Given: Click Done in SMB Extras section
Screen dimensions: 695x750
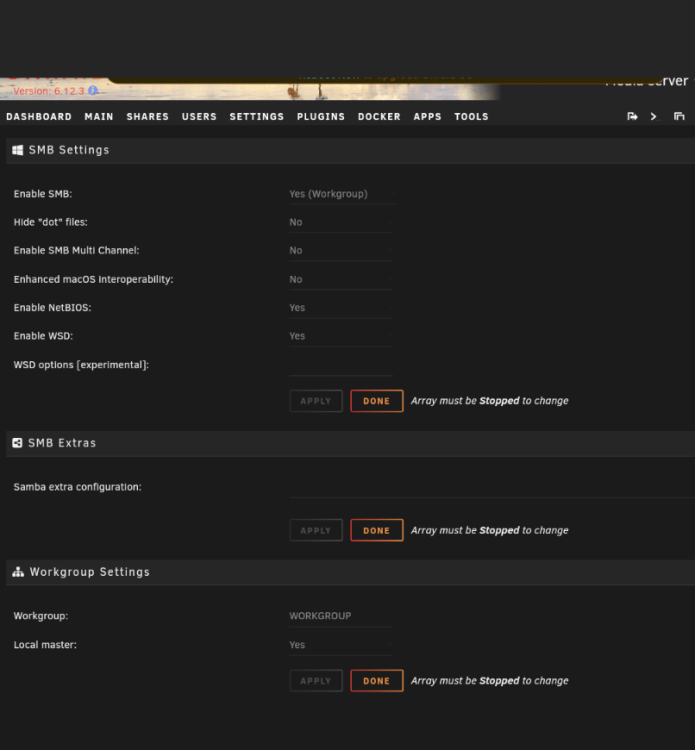Looking at the screenshot, I should pyautogui.click(x=377, y=530).
